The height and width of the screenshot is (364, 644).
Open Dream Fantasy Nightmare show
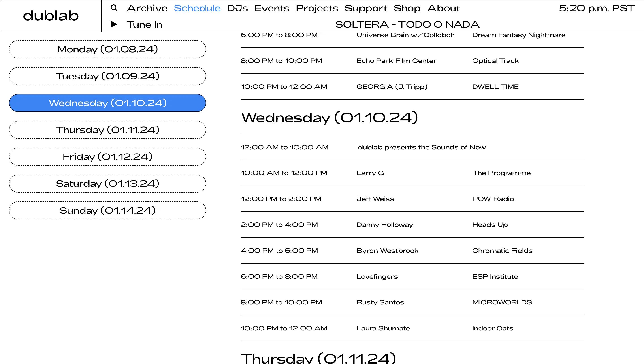point(519,35)
